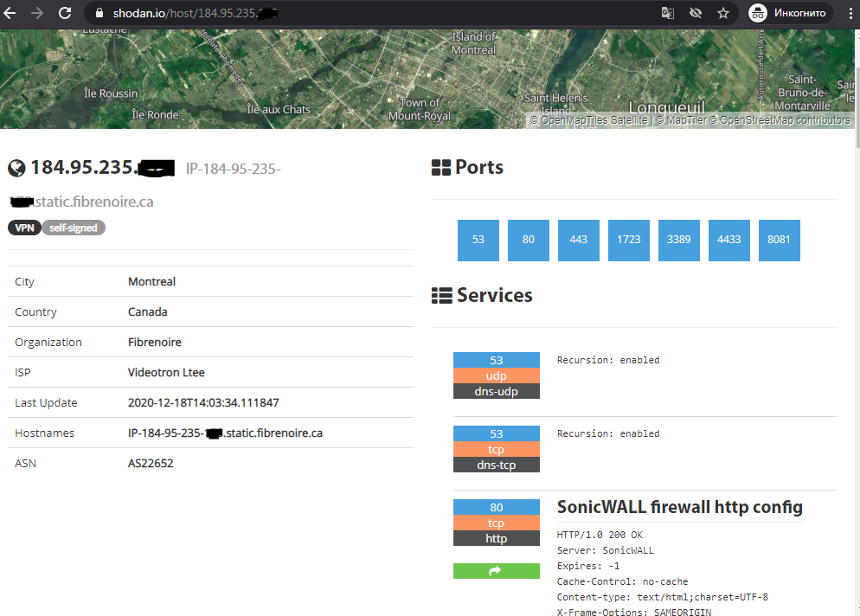The image size is (860, 616).
Task: Toggle the blocked-content eye icon in the address bar
Action: (696, 13)
